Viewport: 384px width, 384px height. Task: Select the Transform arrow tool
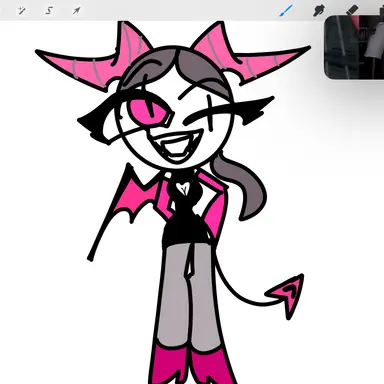tap(76, 11)
